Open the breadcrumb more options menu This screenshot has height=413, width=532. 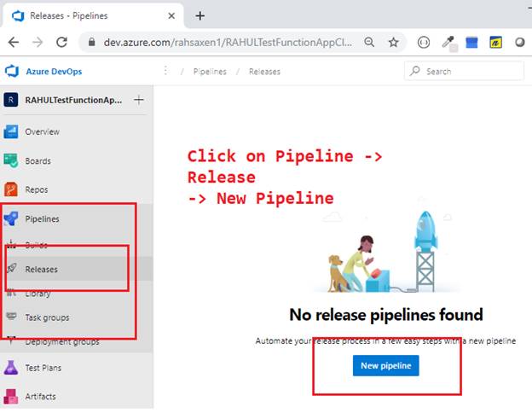165,71
